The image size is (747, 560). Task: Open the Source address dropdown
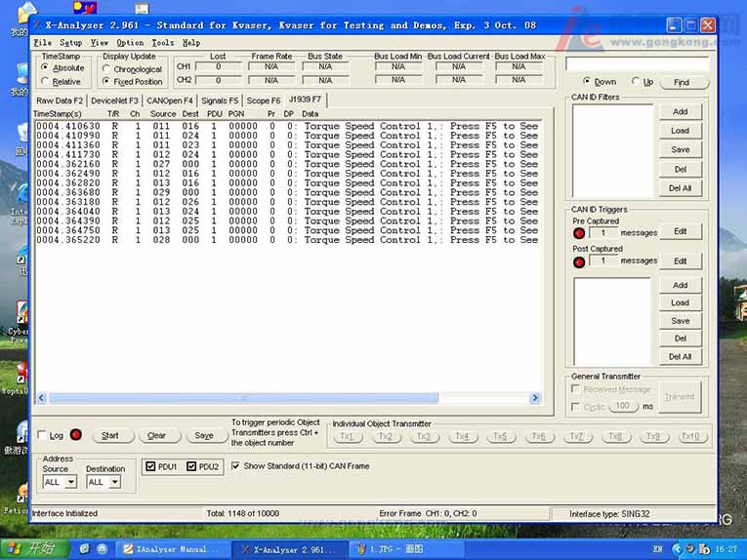[x=71, y=482]
